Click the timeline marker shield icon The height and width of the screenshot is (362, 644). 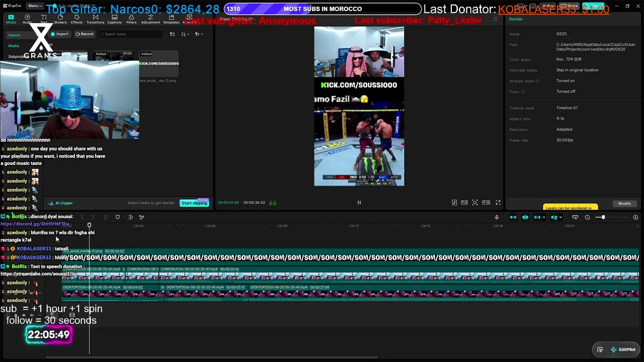118,217
